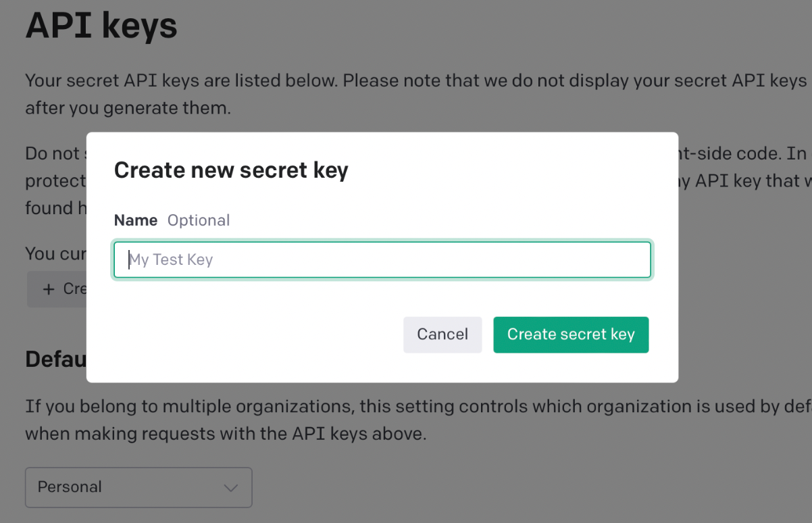Screen dimensions: 812x523
Task: Expand the default organization selector
Action: click(138, 487)
